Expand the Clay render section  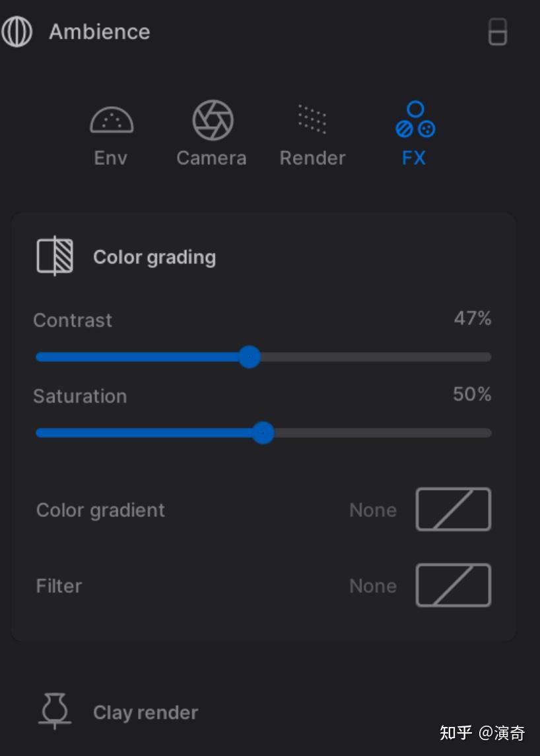tap(145, 712)
